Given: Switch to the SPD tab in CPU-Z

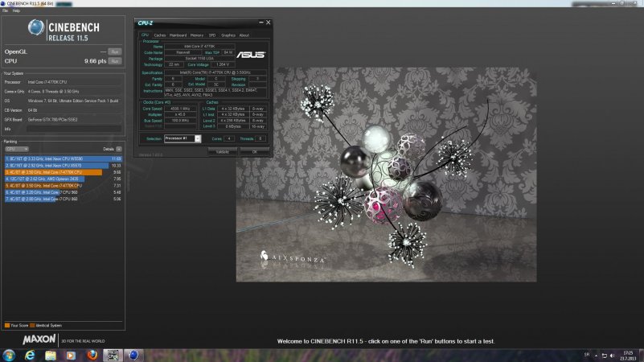Looking at the screenshot, I should 212,35.
